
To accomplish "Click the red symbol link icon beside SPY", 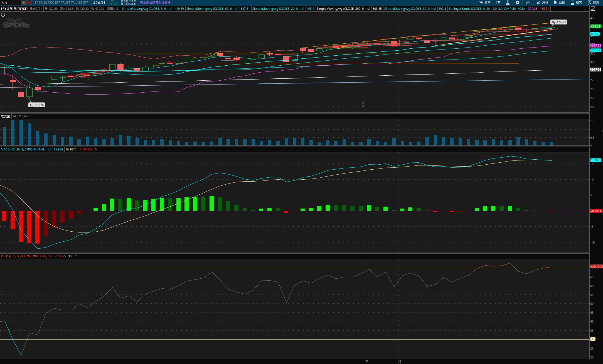I will coord(29,3).
